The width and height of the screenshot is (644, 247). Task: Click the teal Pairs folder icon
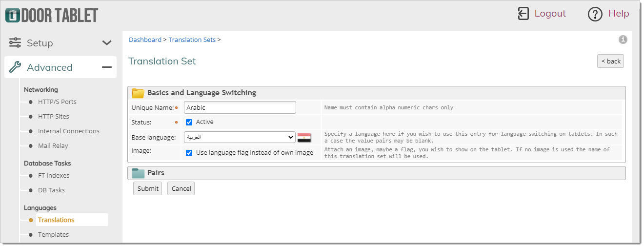(x=138, y=173)
